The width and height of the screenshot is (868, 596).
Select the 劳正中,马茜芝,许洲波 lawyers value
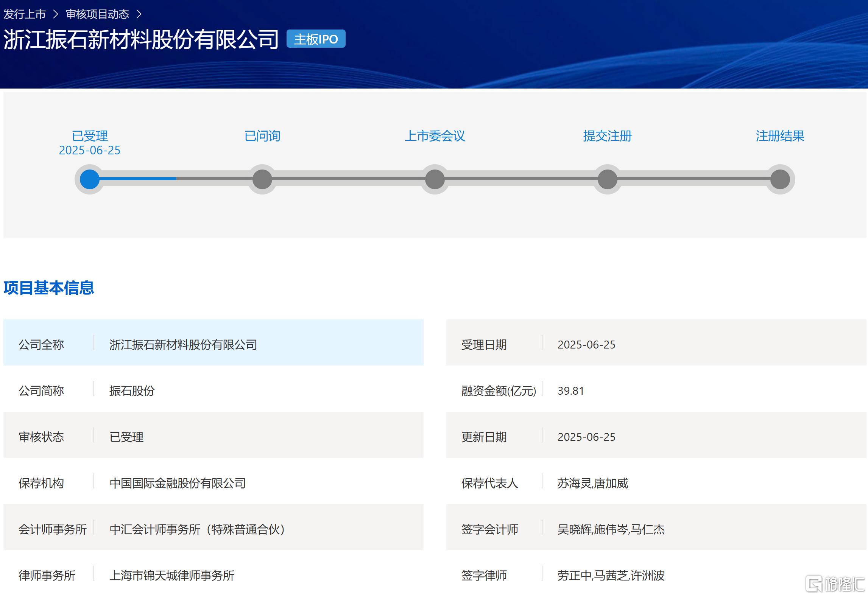(611, 575)
